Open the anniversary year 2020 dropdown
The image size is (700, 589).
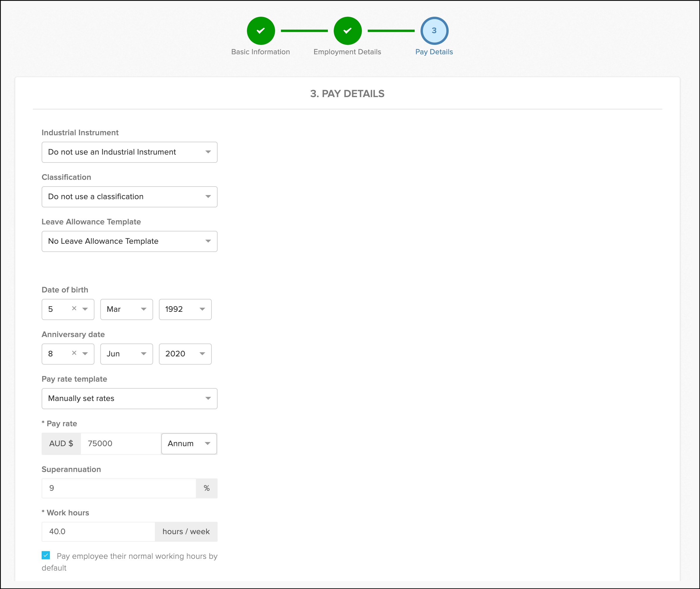coord(185,354)
